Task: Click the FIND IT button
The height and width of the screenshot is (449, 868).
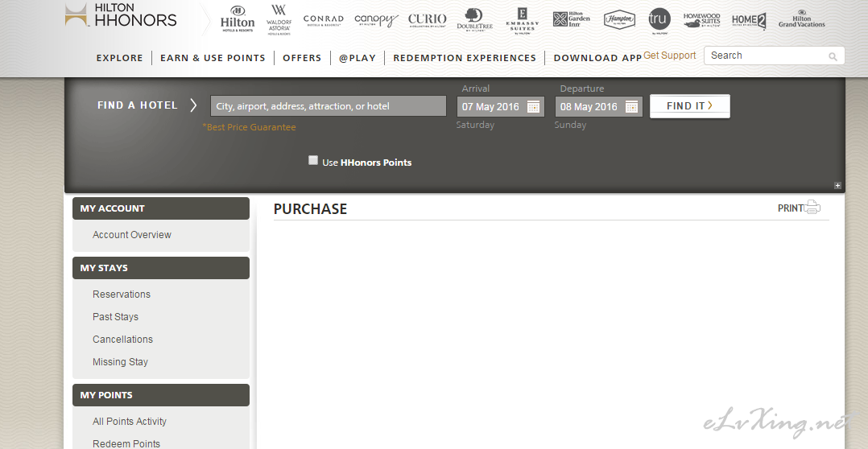Action: point(690,106)
